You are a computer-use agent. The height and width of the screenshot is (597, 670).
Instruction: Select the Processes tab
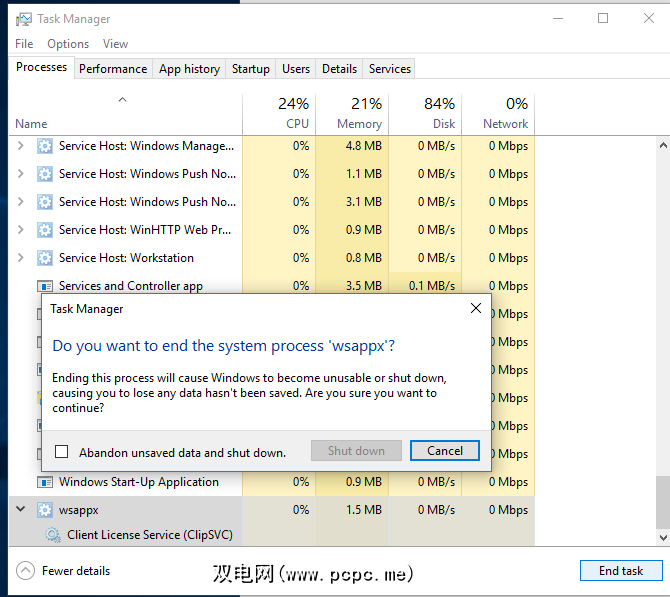pyautogui.click(x=41, y=67)
